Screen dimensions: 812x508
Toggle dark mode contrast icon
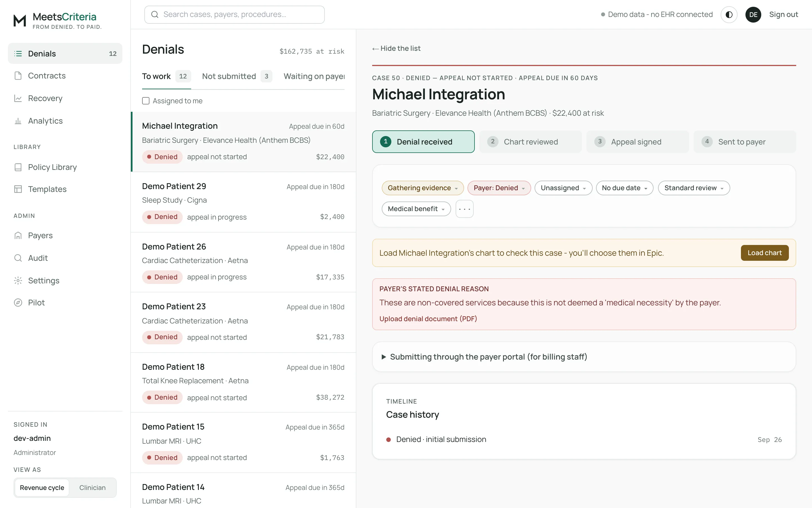[x=729, y=14]
